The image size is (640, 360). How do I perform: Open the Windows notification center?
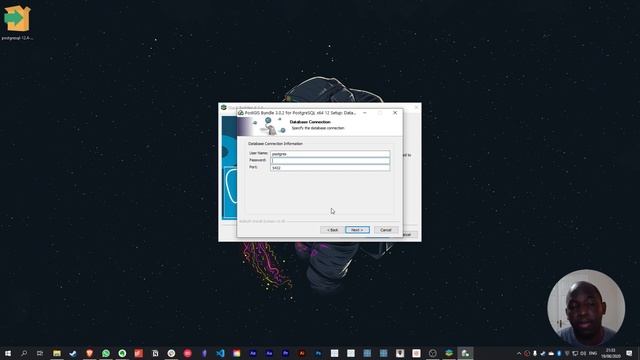629,353
